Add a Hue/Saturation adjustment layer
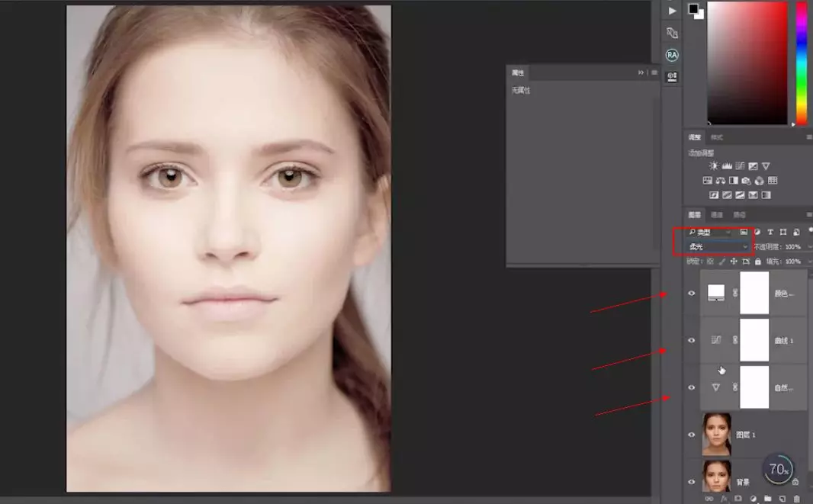The width and height of the screenshot is (813, 504). pyautogui.click(x=707, y=181)
